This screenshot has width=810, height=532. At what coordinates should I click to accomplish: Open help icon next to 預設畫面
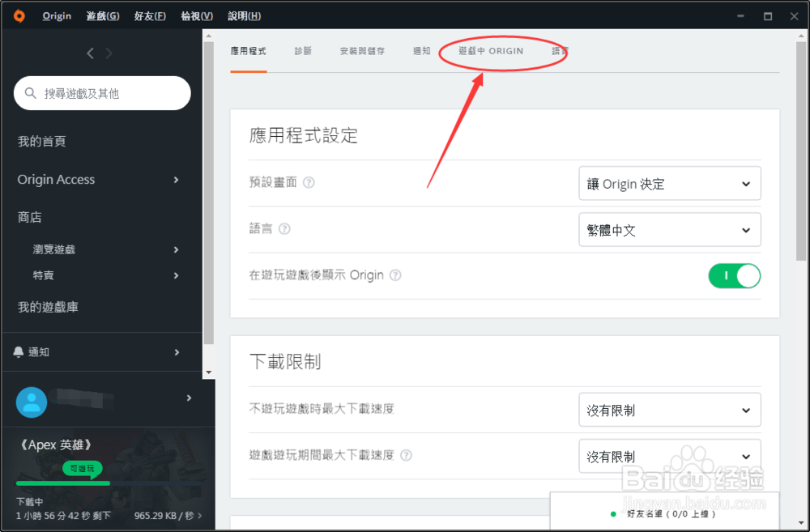(309, 182)
